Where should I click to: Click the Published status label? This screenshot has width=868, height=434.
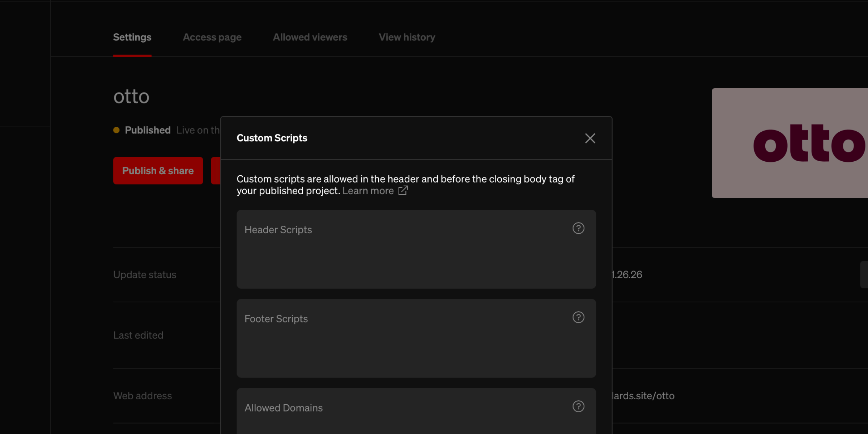pos(148,130)
